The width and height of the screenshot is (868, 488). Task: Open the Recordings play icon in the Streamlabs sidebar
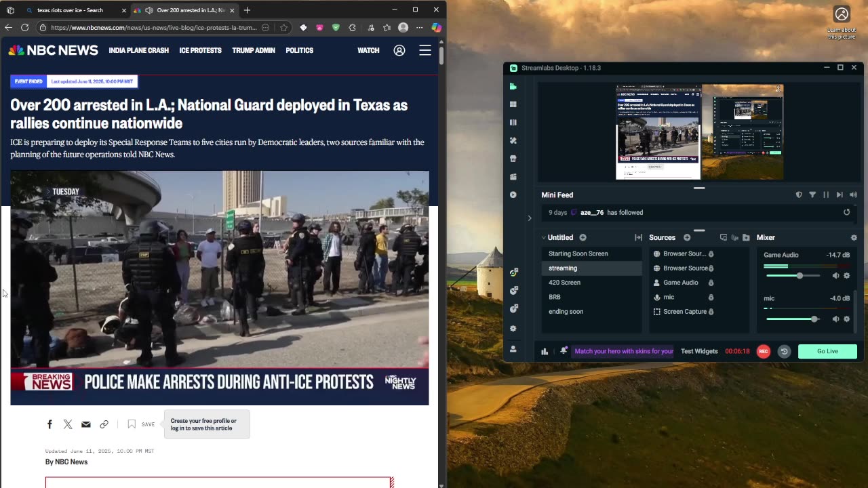[513, 195]
